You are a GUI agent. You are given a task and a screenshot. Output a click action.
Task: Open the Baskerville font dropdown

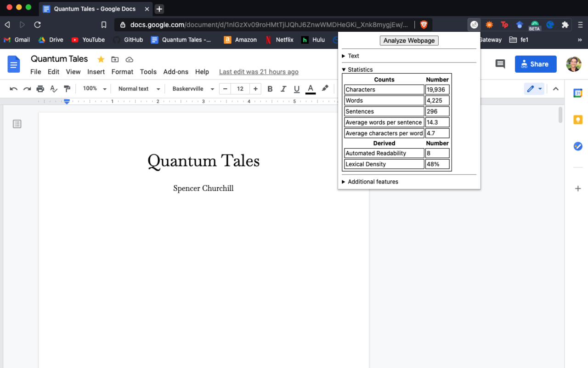(193, 89)
